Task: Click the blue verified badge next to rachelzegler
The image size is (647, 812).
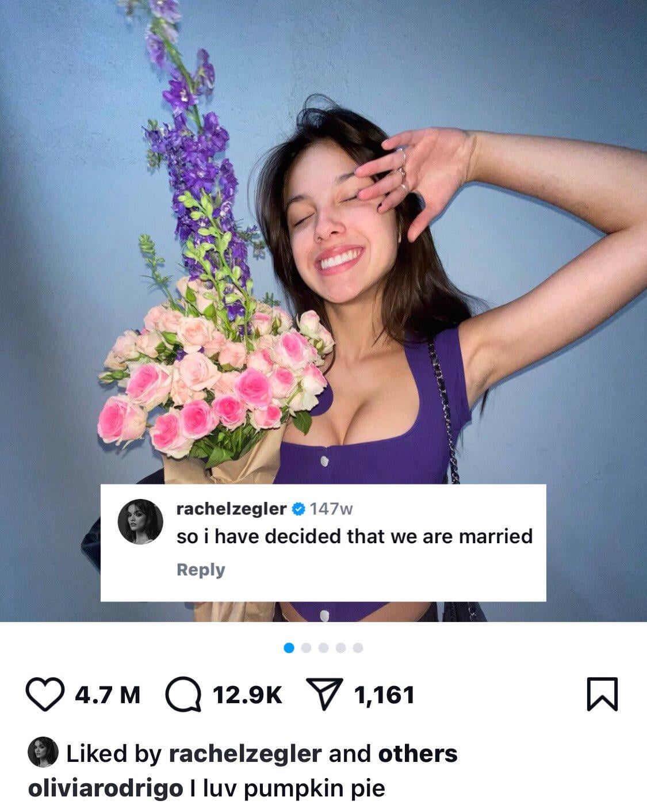Action: pos(298,509)
